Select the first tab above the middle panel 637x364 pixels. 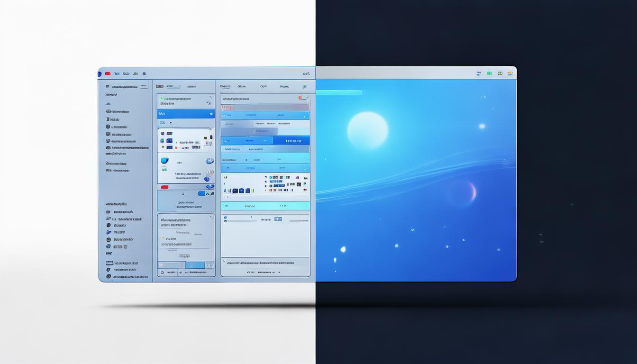pyautogui.click(x=160, y=87)
